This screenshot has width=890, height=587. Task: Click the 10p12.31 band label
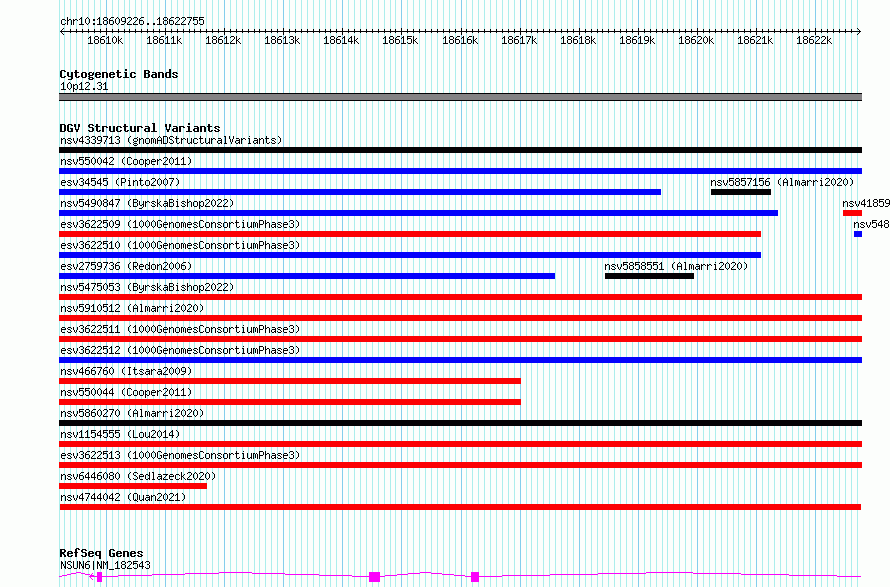(x=84, y=86)
